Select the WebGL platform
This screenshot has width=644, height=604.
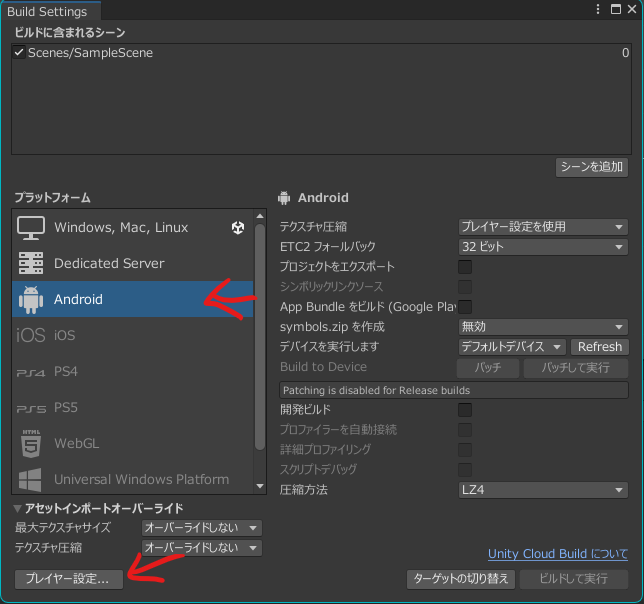[133, 443]
